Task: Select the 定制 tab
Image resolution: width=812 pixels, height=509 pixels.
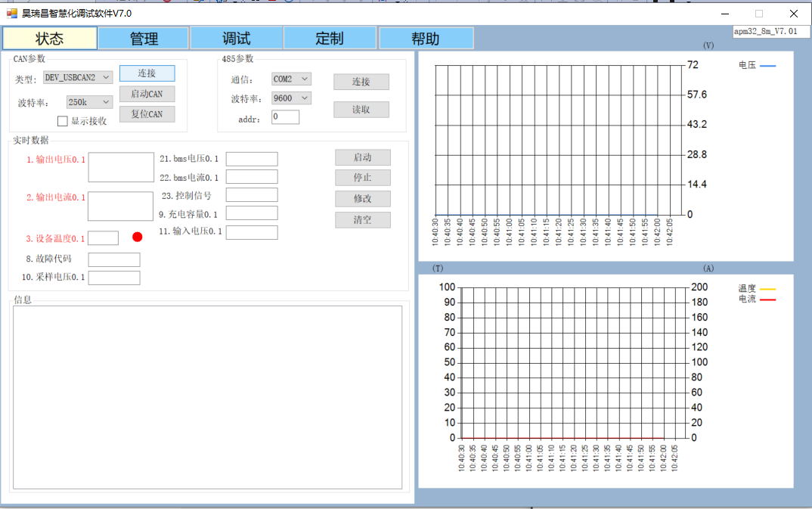Action: pyautogui.click(x=330, y=39)
